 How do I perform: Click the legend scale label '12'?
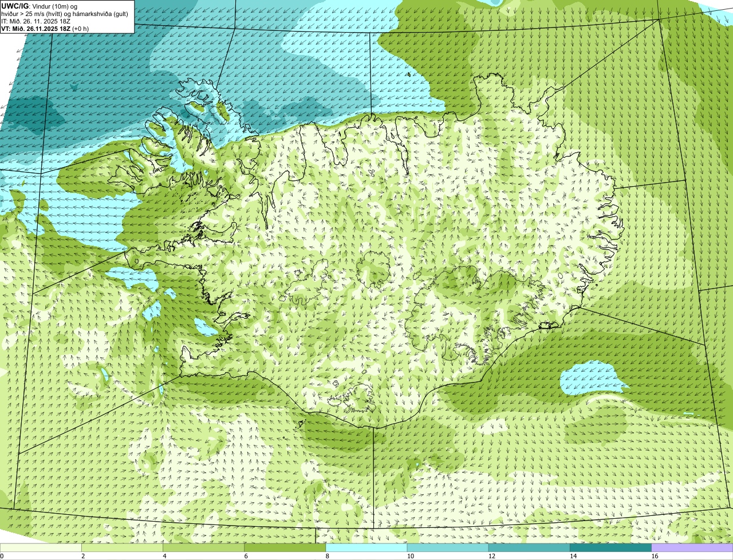[x=492, y=556]
